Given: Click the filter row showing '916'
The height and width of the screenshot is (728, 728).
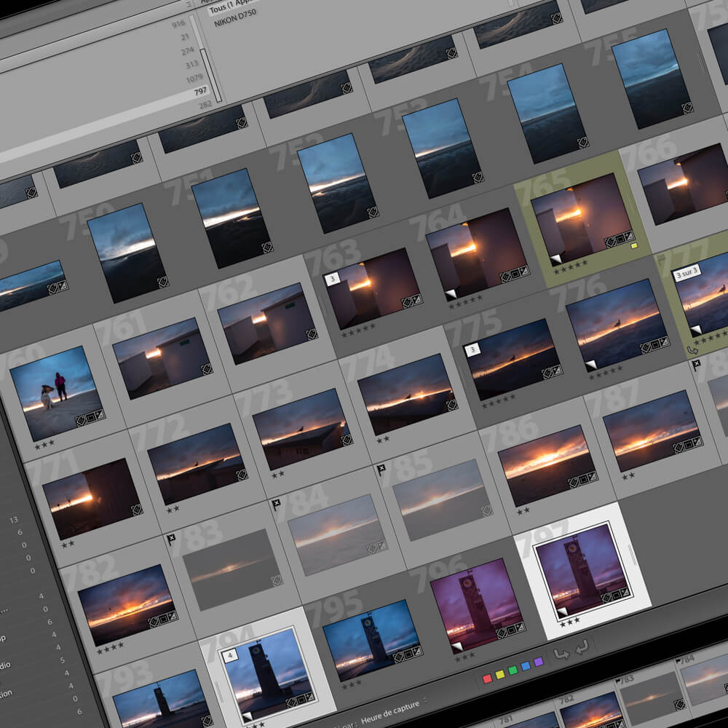Looking at the screenshot, I should pyautogui.click(x=178, y=24).
